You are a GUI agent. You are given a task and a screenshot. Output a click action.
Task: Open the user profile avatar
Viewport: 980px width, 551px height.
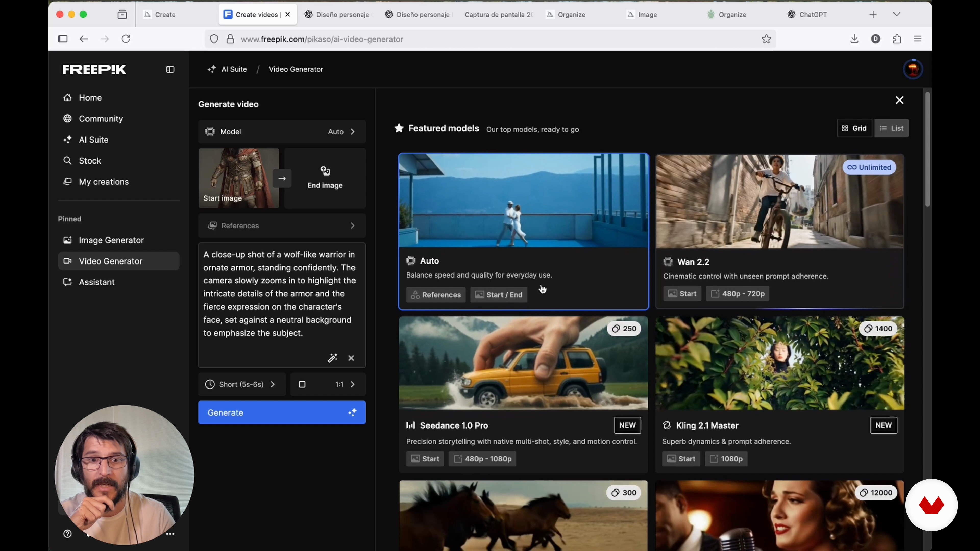coord(913,69)
